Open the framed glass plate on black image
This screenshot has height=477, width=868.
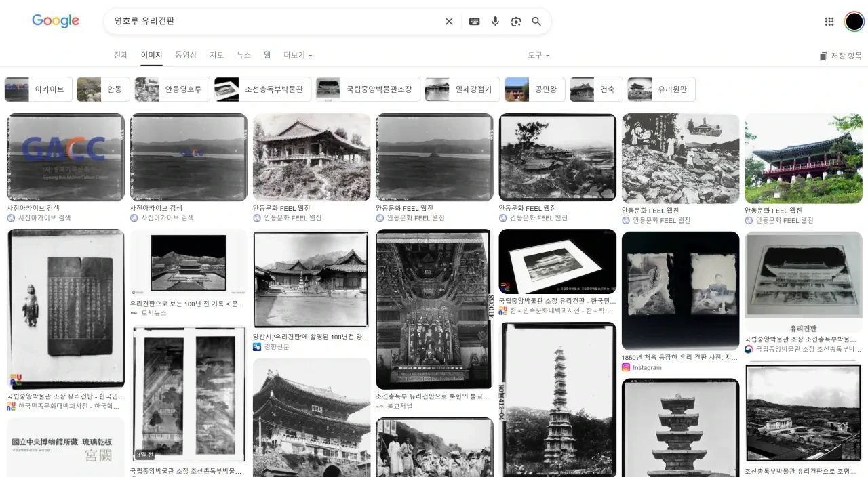coord(557,262)
